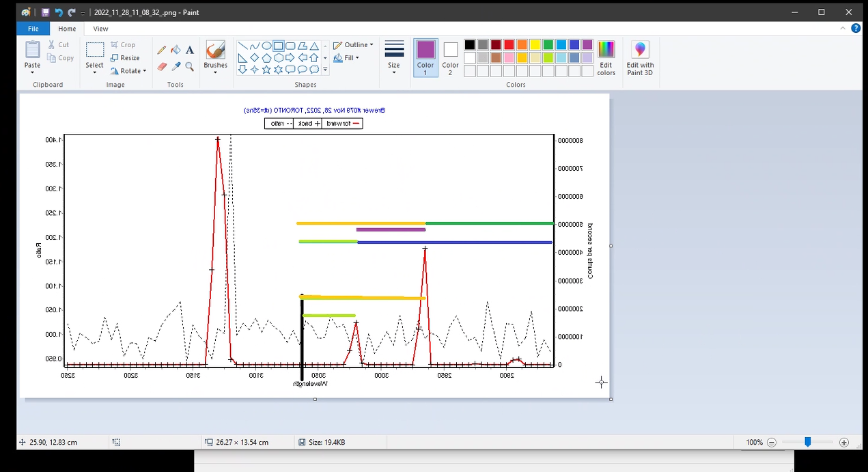This screenshot has height=472, width=868.
Task: Collapse the ribbon using the chevron
Action: pos(843,29)
